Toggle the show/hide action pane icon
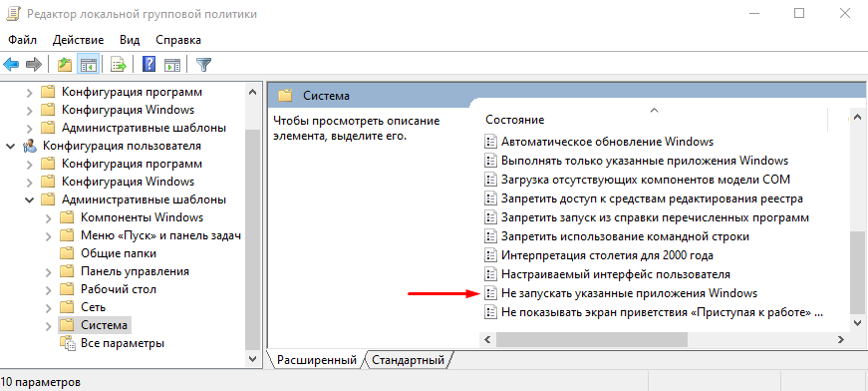Viewport: 868px width, 391px height. pos(172,65)
